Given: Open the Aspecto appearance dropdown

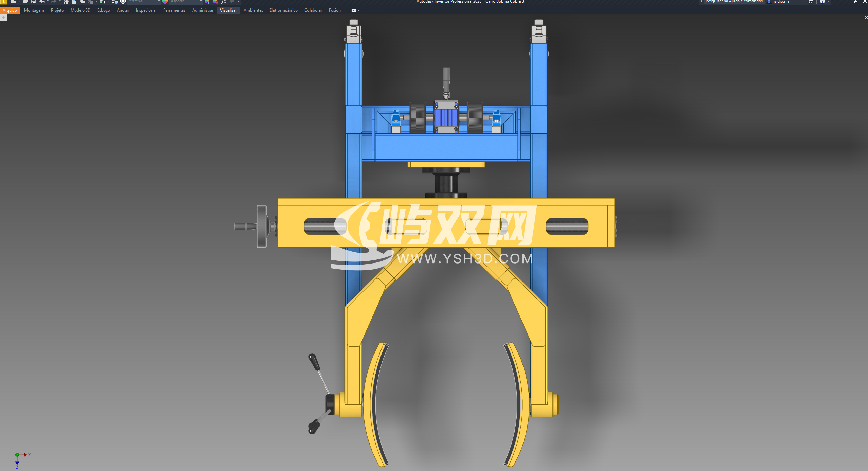Looking at the screenshot, I should tap(201, 2).
